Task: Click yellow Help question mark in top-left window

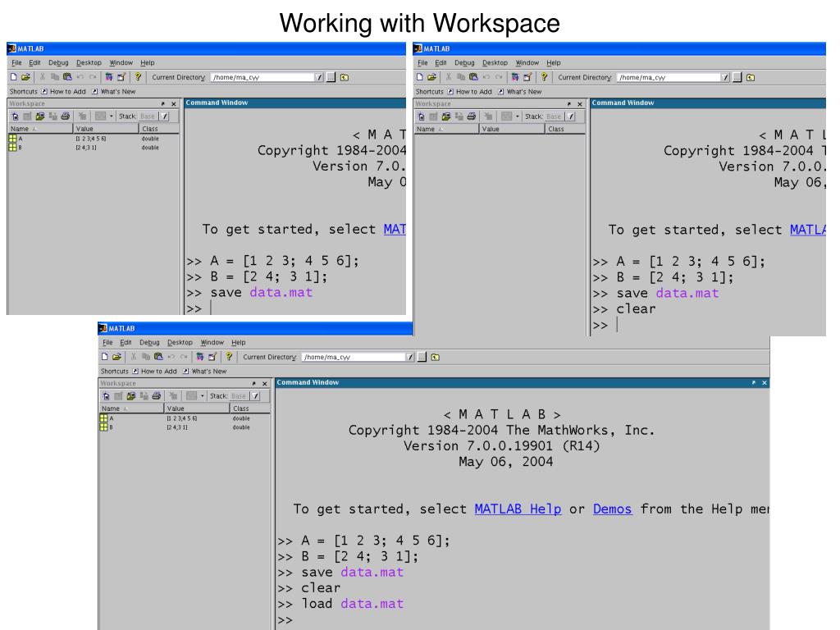Action: coord(138,76)
